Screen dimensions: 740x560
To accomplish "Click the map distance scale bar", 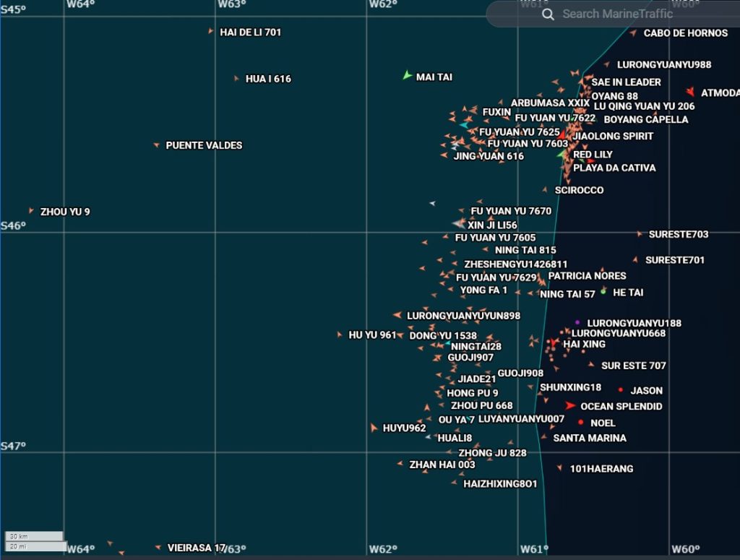I will [34, 541].
